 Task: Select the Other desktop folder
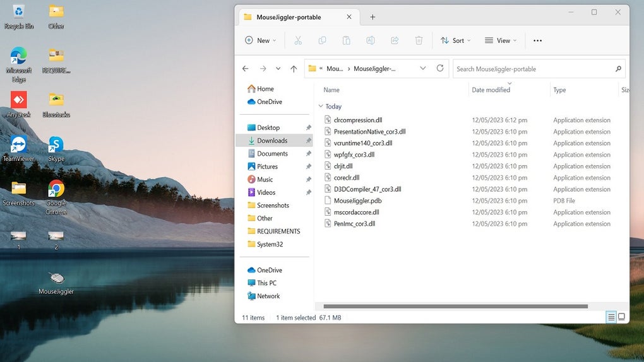[56, 17]
